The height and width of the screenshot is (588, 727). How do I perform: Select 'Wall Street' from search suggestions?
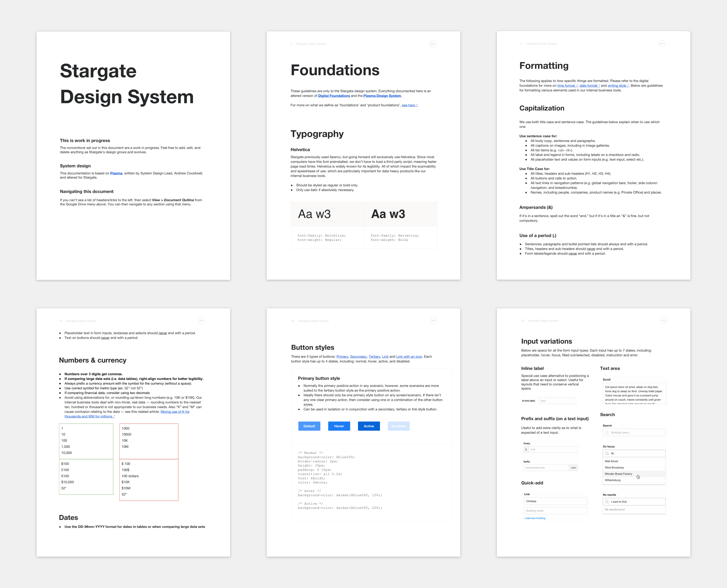point(634,461)
